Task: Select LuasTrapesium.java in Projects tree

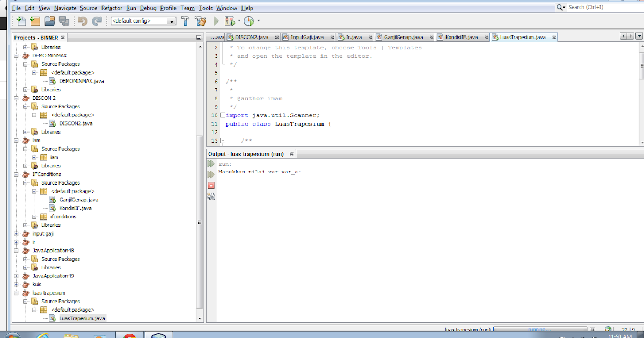Action: 82,318
